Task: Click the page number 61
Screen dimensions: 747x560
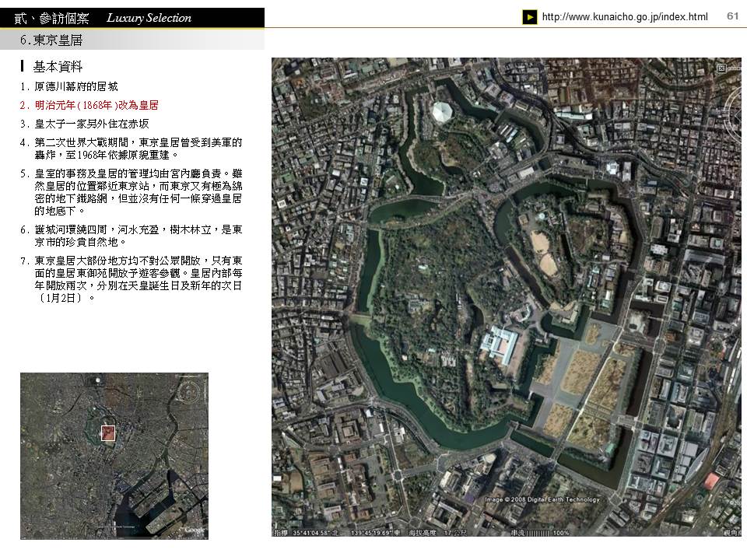Action: coord(732,16)
